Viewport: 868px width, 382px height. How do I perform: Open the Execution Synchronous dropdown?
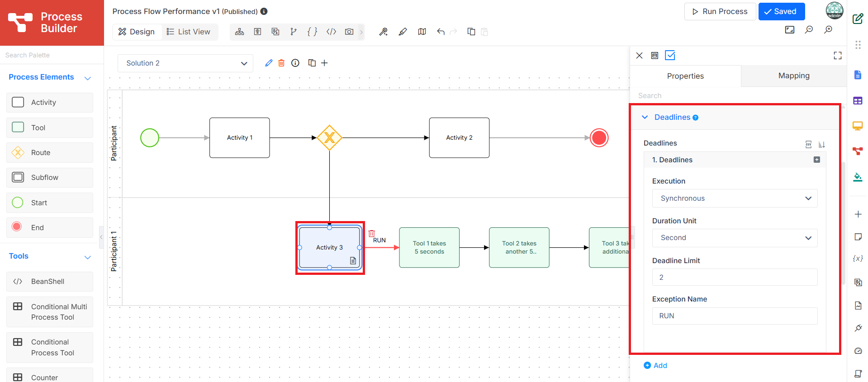point(735,198)
